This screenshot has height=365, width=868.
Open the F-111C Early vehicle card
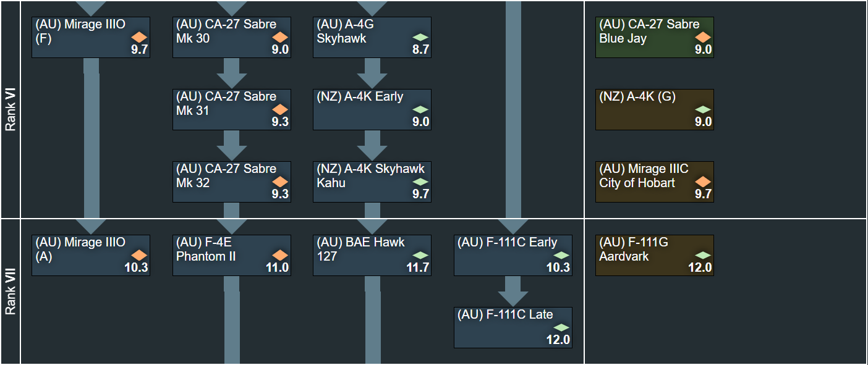click(x=513, y=255)
